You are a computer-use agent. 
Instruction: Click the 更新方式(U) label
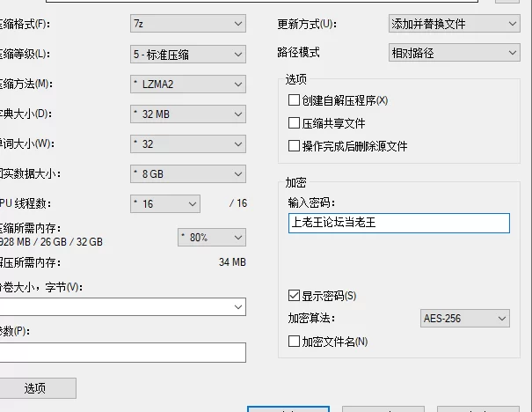click(307, 24)
